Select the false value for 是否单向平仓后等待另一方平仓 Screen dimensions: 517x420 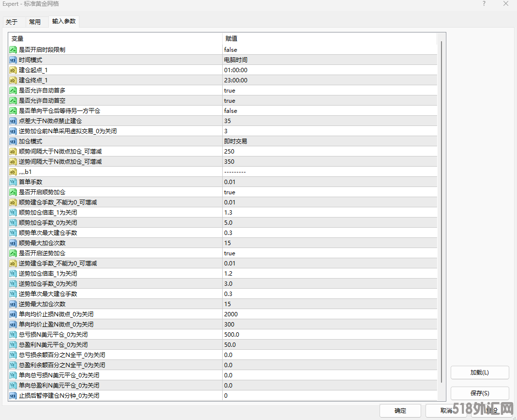pyautogui.click(x=230, y=111)
